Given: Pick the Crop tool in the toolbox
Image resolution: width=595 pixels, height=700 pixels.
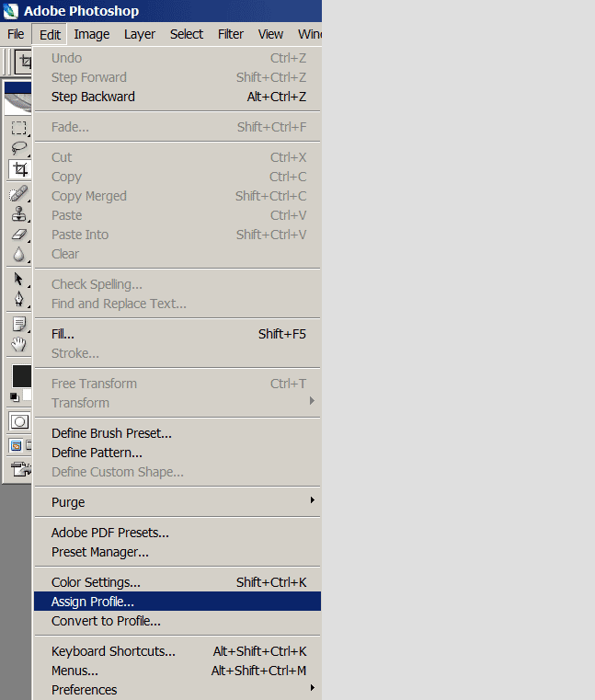Looking at the screenshot, I should 18,169.
